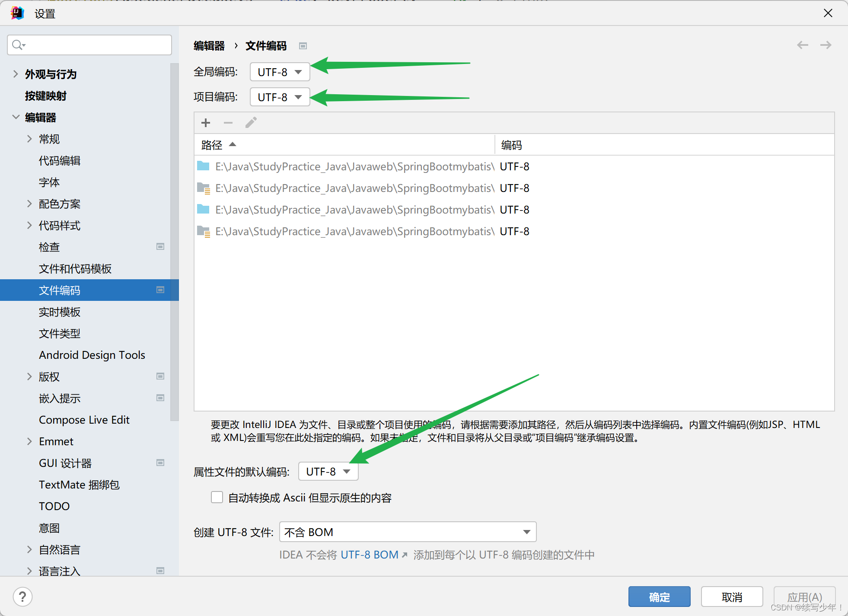Open the help question mark icon
The height and width of the screenshot is (616, 848).
pyautogui.click(x=22, y=597)
